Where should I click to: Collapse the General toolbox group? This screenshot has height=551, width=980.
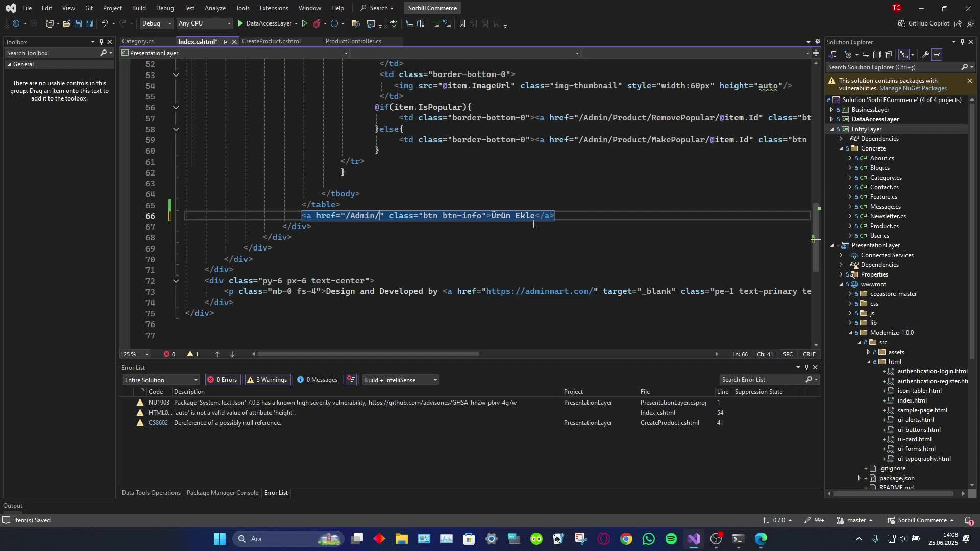coord(9,64)
